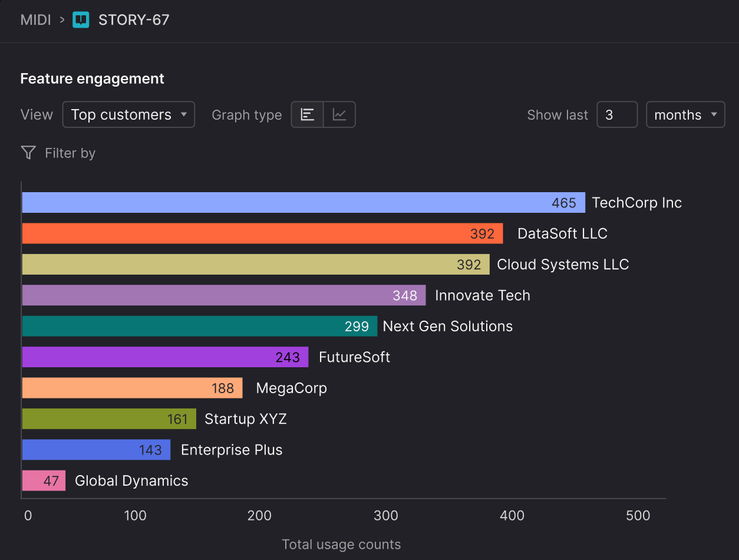Click the 0 axis tick label
The height and width of the screenshot is (560, 739).
point(28,516)
